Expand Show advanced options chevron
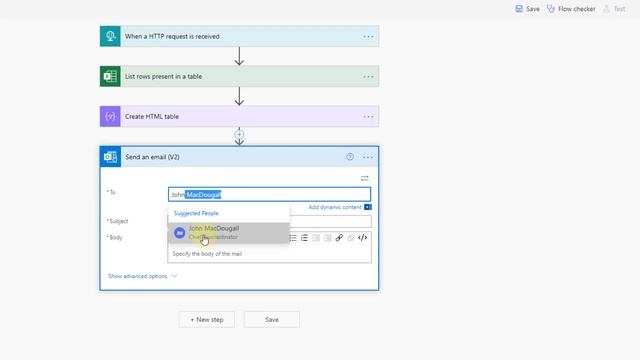Screen dimensions: 640x360 pos(174,276)
